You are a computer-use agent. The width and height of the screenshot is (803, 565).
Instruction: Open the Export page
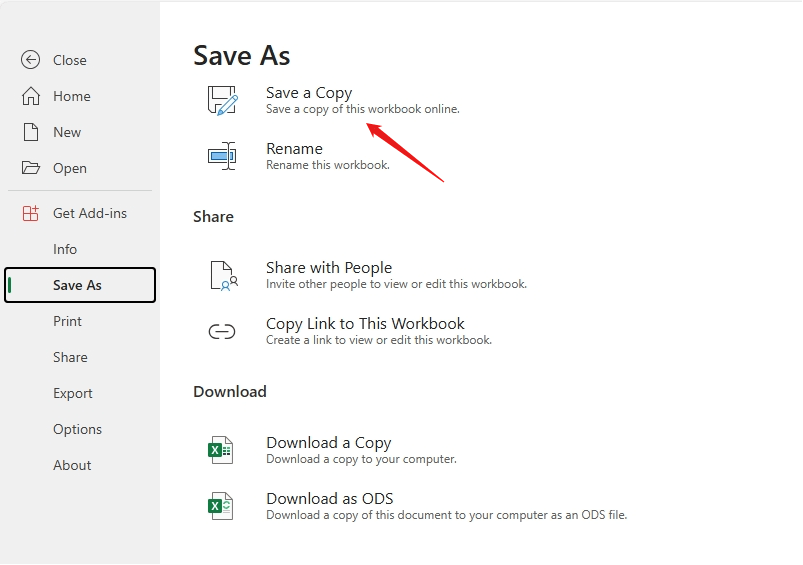(73, 393)
